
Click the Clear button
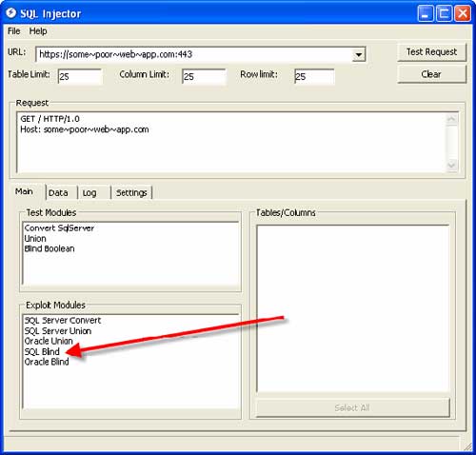pos(431,74)
